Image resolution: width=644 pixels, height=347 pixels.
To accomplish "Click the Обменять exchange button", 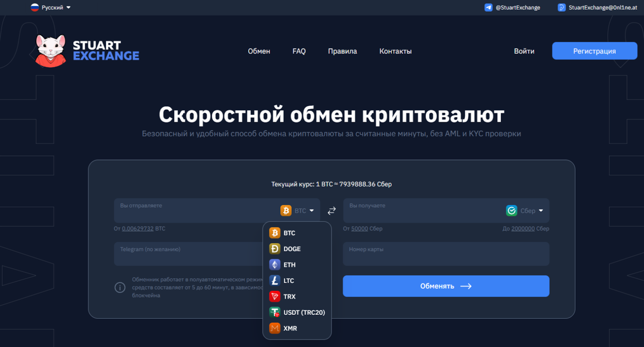I will [x=446, y=286].
